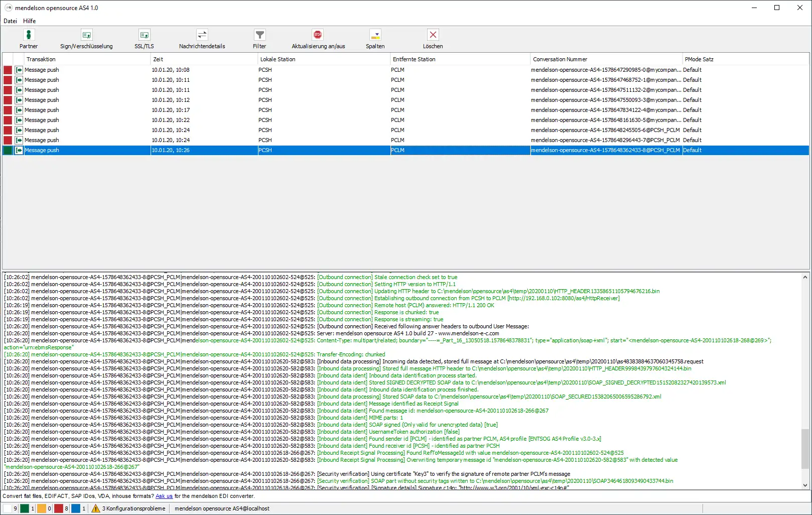Viewport: 812px width, 515px height.
Task: Open the Konfigurationsprobleme warning triangle
Action: click(x=95, y=508)
